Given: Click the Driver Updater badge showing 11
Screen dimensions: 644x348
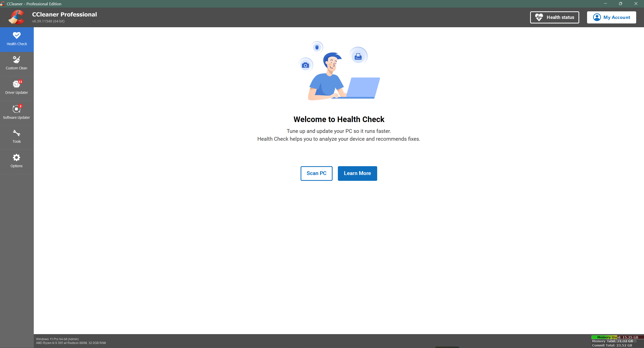Looking at the screenshot, I should [x=20, y=82].
